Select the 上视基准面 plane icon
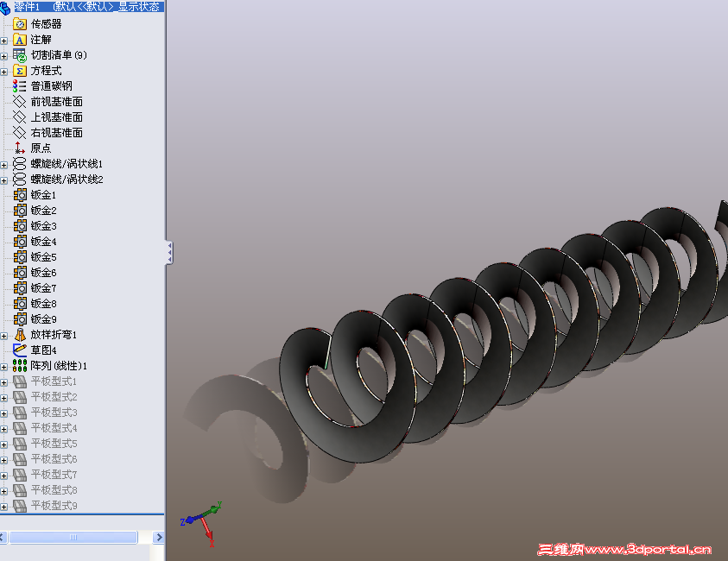The image size is (728, 561). [20, 117]
